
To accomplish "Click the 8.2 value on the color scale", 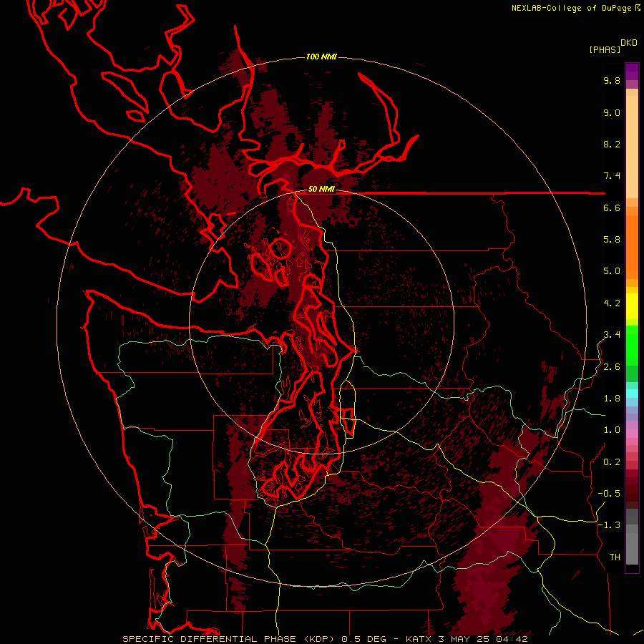I will (612, 145).
